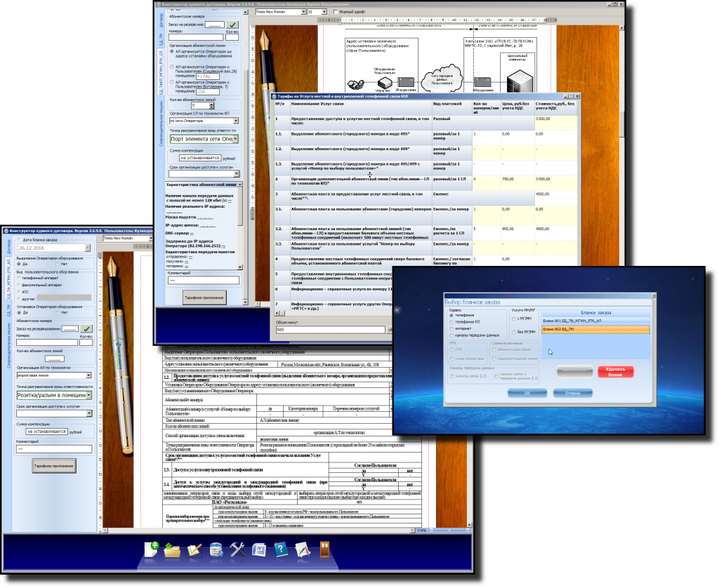Click the 'Комментарий' field in bottom-left window
The height and width of the screenshot is (588, 719).
point(54,449)
